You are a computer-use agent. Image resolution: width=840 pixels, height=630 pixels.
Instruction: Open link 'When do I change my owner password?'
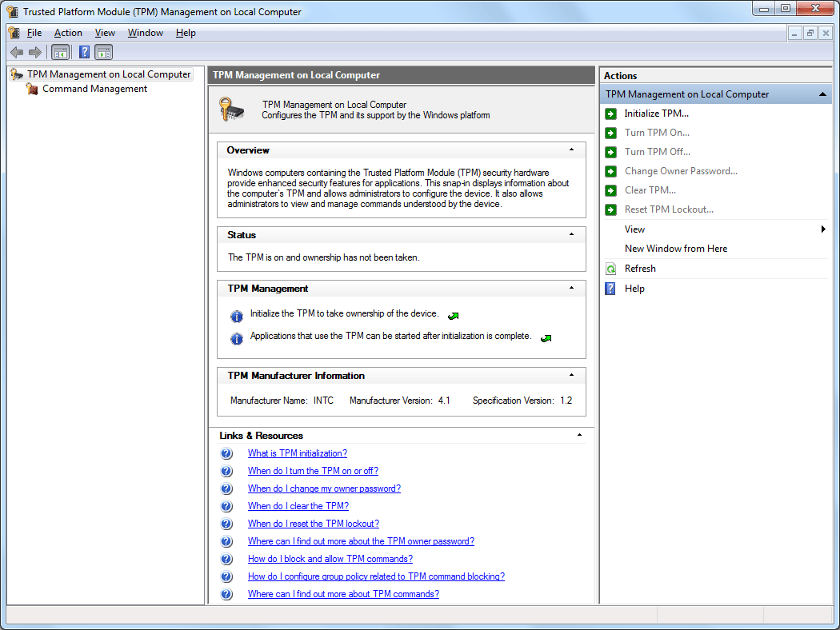(x=324, y=488)
